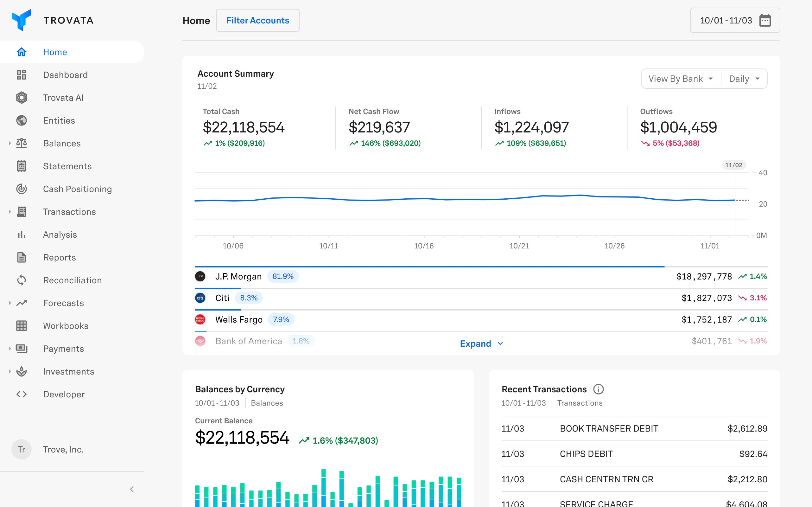Click the Reconciliation sync icon
The width and height of the screenshot is (812, 507).
(x=22, y=280)
